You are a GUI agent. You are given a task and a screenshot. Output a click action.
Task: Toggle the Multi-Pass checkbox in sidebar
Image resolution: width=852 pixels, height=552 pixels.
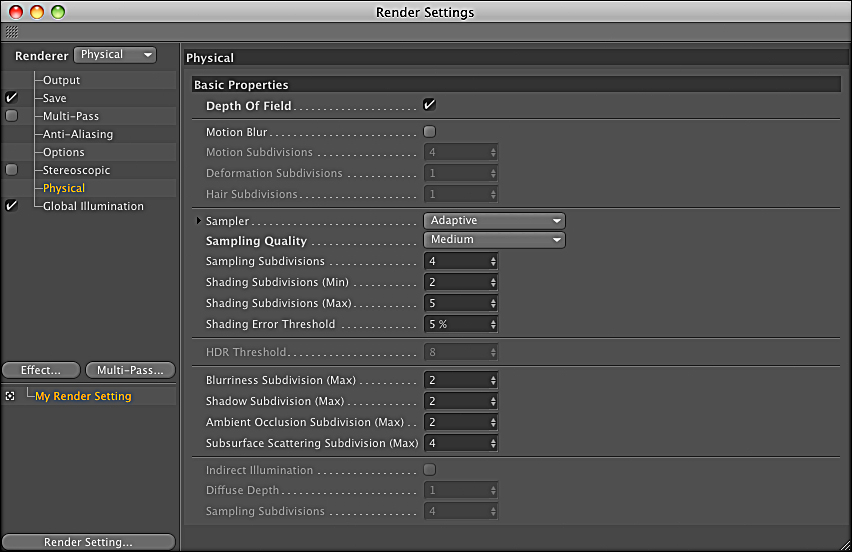tap(11, 116)
